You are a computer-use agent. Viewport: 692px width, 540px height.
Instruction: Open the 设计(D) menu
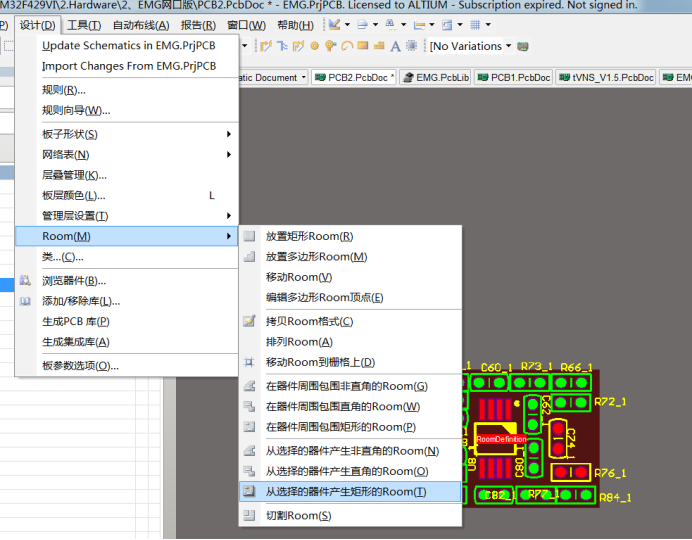point(38,25)
